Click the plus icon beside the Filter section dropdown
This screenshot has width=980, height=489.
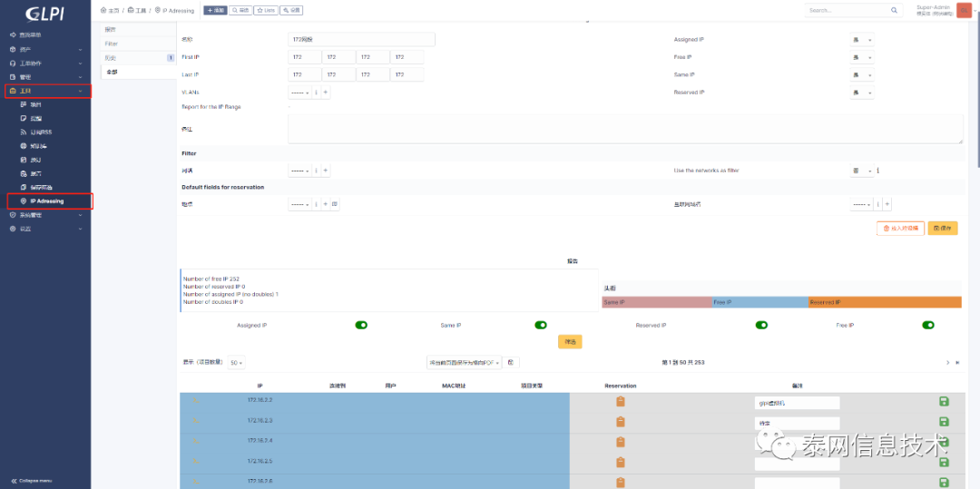(325, 171)
